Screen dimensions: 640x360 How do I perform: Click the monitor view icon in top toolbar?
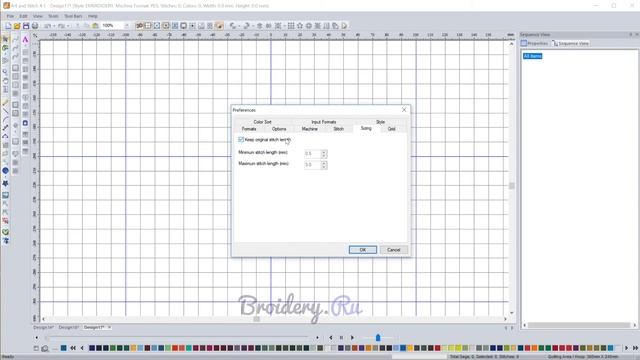tap(184, 26)
